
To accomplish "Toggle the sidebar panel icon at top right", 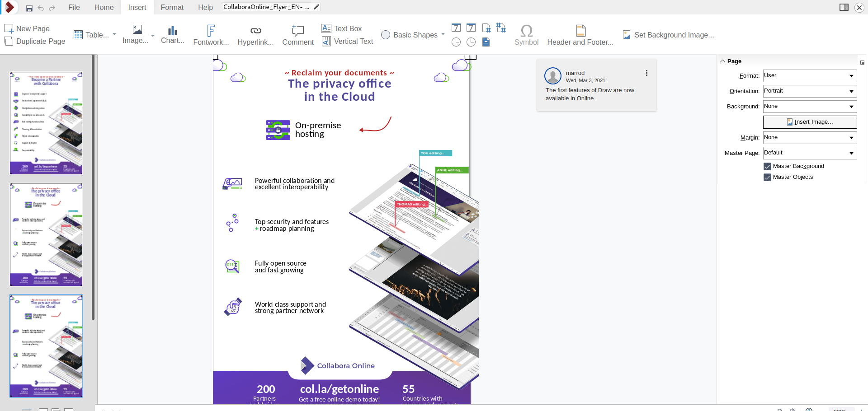I will pos(844,7).
